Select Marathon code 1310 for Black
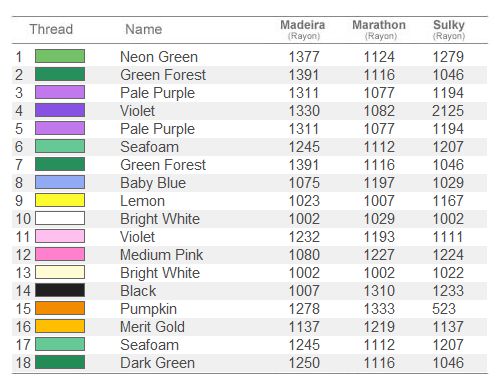Screen dimensions: 500x384 (x=379, y=291)
